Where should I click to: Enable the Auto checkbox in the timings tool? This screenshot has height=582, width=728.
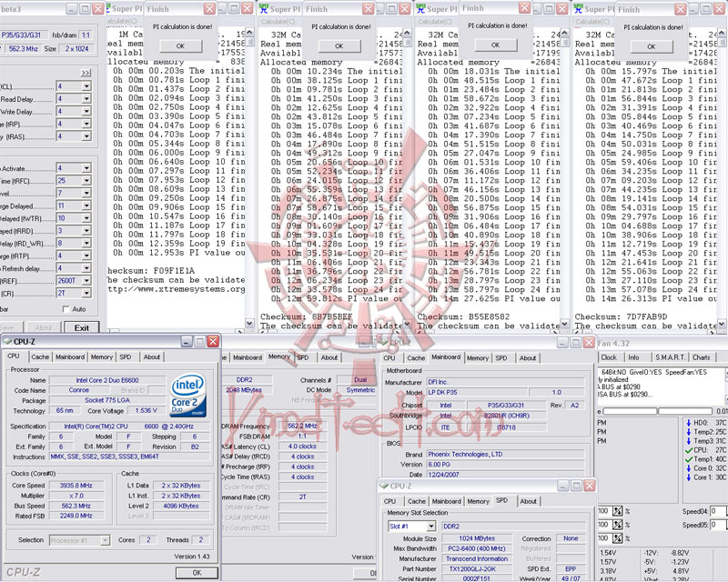tap(66, 309)
